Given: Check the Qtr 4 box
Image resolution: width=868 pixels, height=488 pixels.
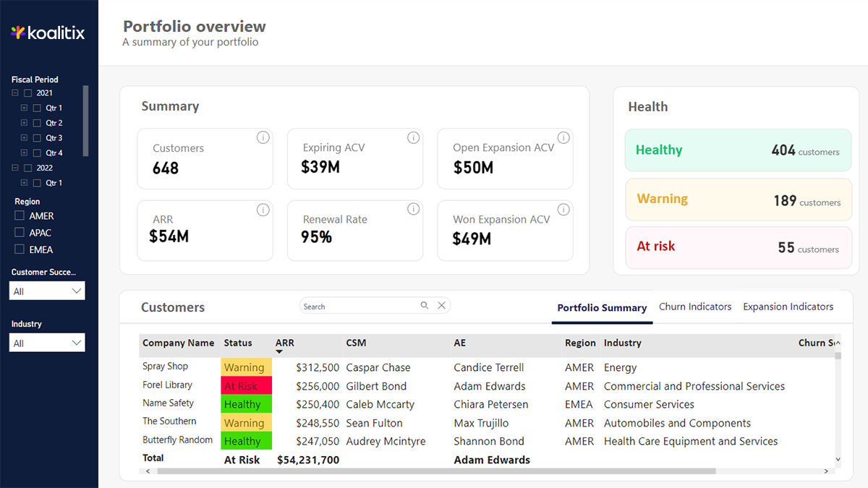Looking at the screenshot, I should pos(37,153).
